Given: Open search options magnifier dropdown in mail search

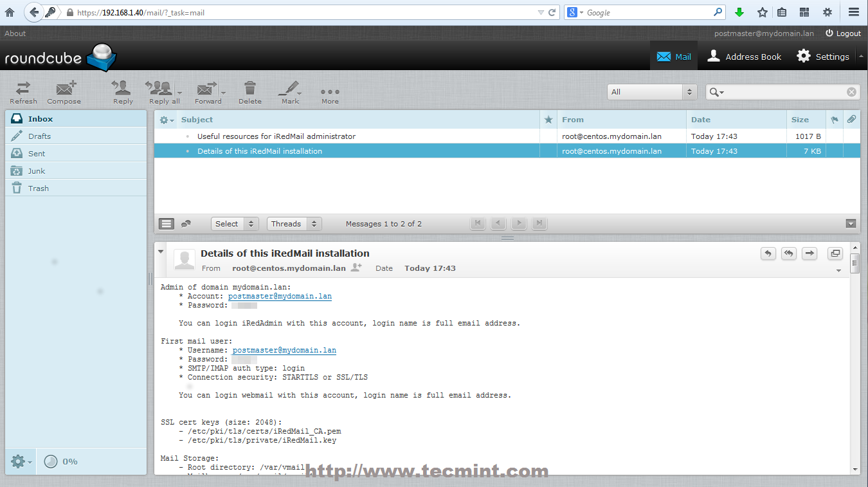Looking at the screenshot, I should click(x=716, y=93).
